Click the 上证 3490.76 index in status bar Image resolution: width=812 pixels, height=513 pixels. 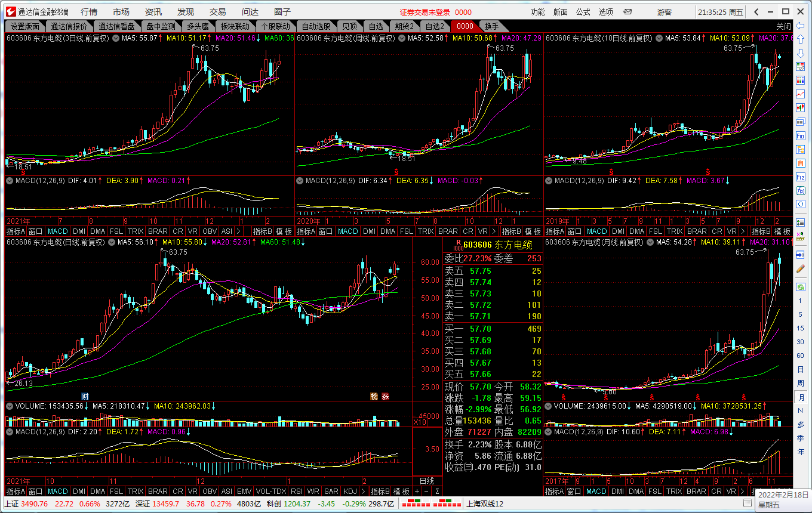(x=26, y=504)
